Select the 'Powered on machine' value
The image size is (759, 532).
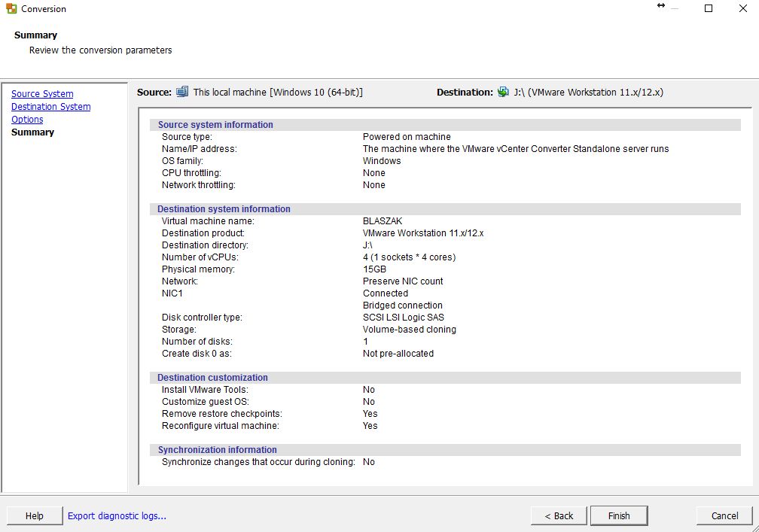coord(407,137)
